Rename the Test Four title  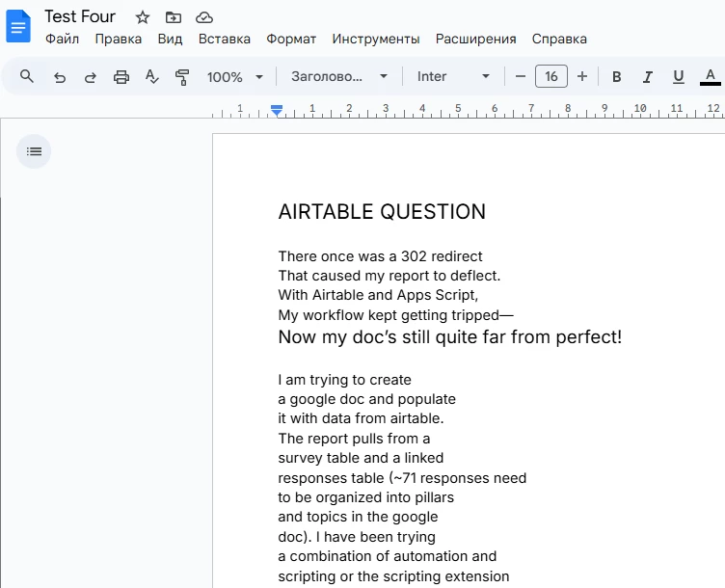79,16
